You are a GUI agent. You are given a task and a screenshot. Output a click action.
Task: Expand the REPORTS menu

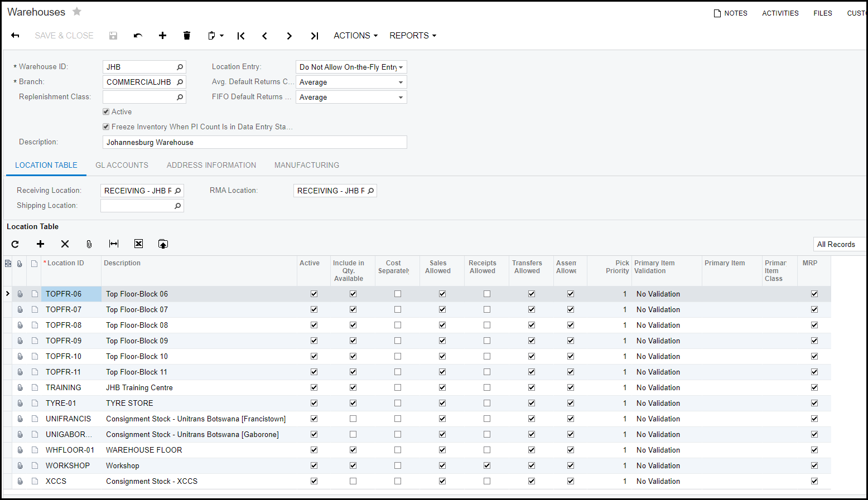[412, 36]
